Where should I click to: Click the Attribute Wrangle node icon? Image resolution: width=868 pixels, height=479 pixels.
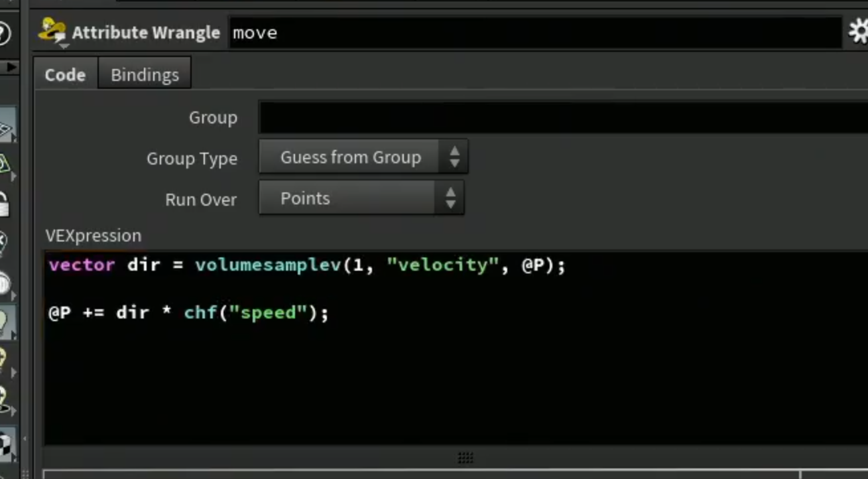[x=52, y=32]
